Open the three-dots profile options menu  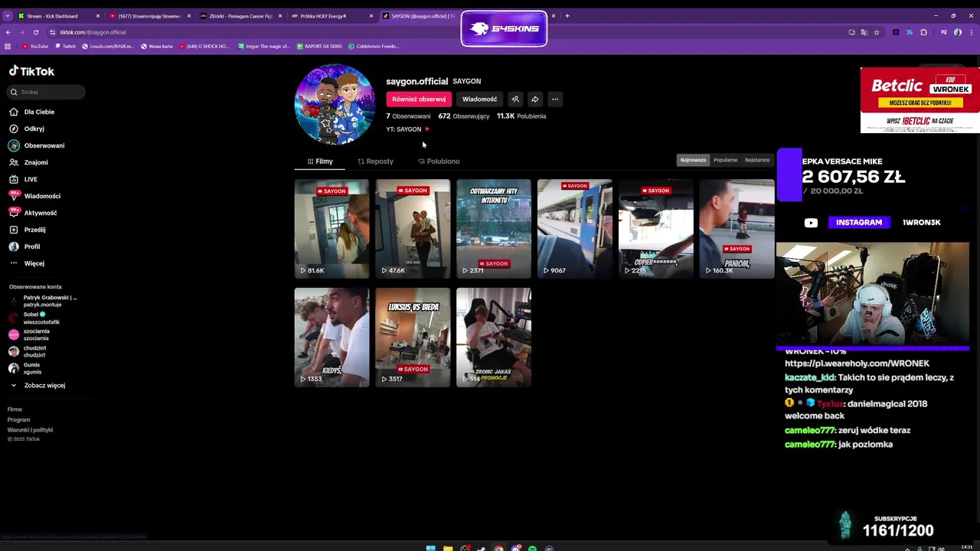(555, 99)
